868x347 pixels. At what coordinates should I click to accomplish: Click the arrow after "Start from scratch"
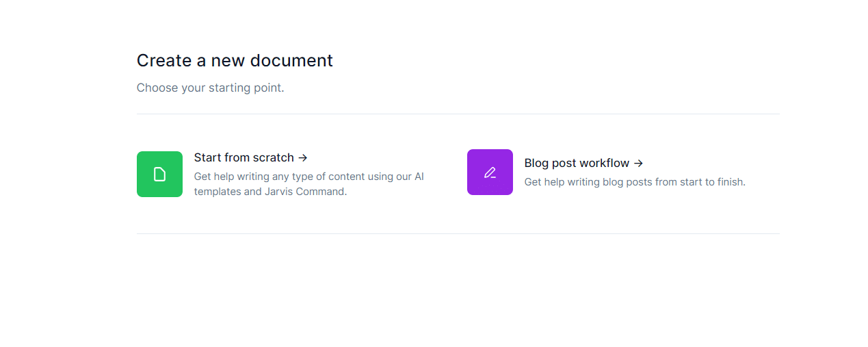click(x=303, y=158)
